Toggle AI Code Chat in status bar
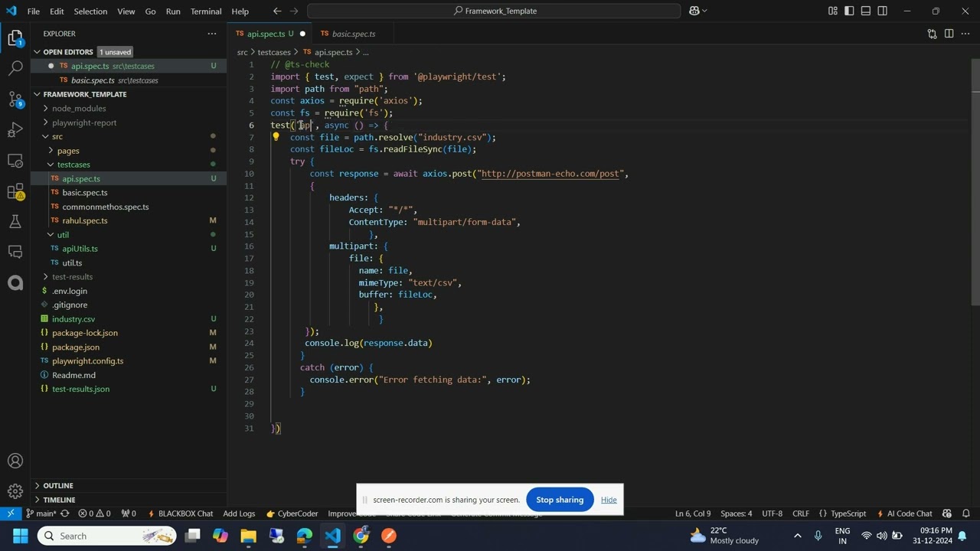Screen dimensions: 980x551 [903, 514]
